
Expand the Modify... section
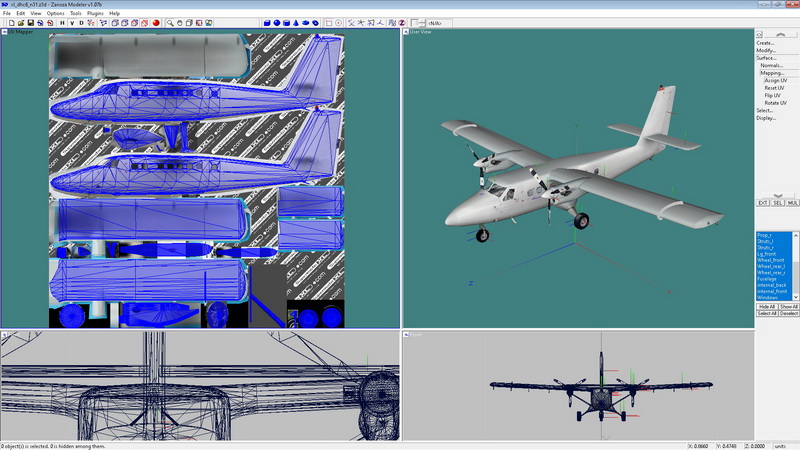coord(767,50)
